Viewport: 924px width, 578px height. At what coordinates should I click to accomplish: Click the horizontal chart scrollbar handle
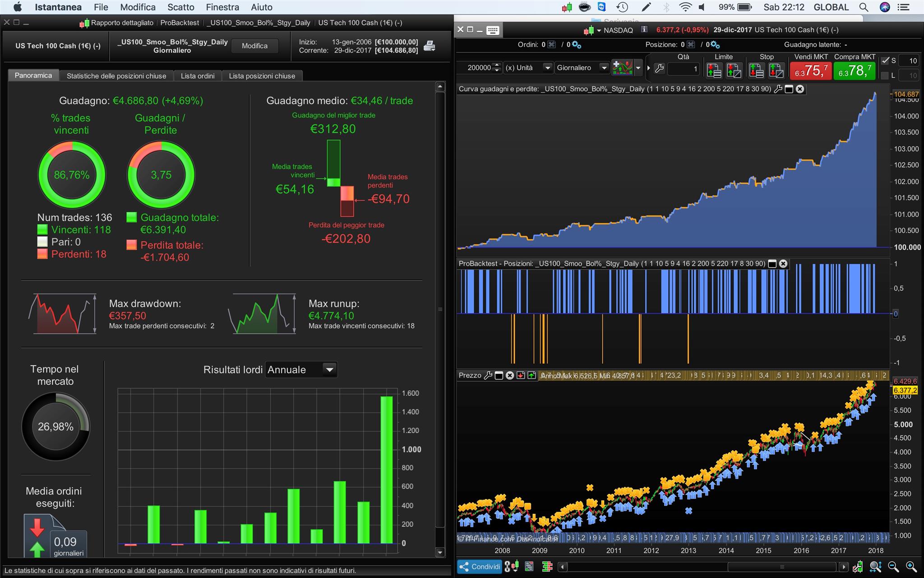coord(782,567)
